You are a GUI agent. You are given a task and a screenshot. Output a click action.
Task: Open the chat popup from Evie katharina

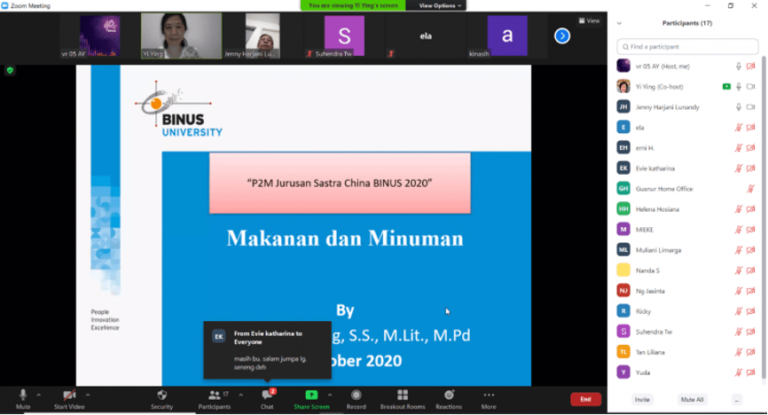coord(267,350)
